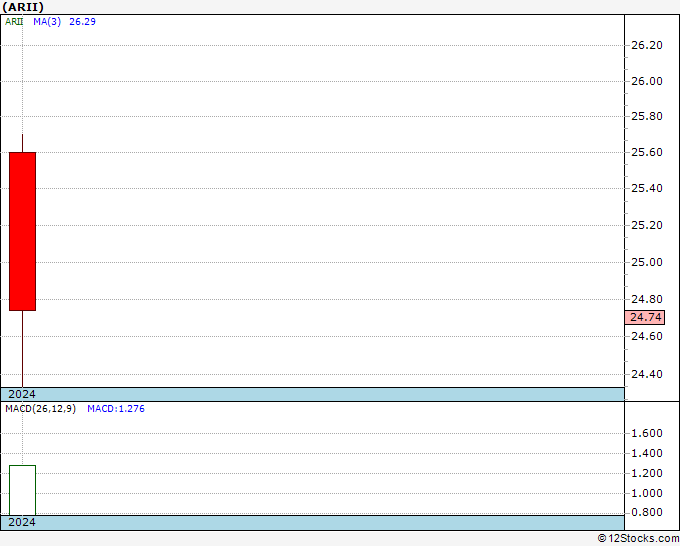Click the green ARII series legend label
This screenshot has width=680, height=546.
pos(14,22)
